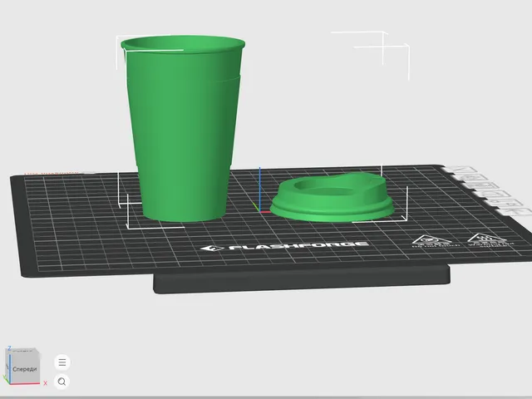Select the green cup model
The width and height of the screenshot is (532, 399).
pos(183,128)
